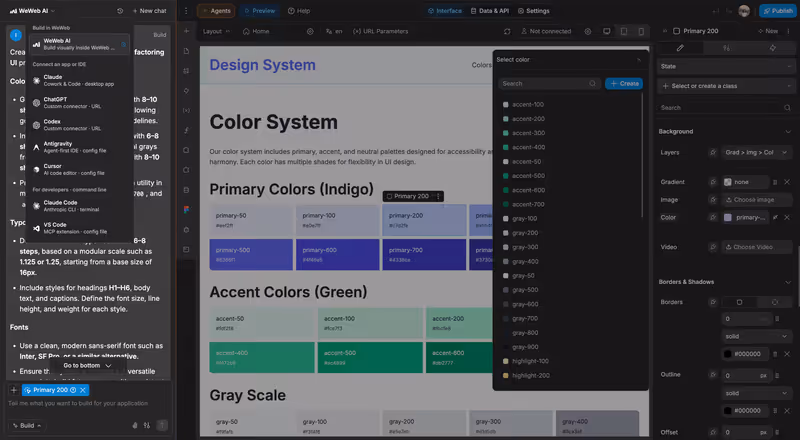
Task: Switch to Data & API tab
Action: tap(490, 11)
